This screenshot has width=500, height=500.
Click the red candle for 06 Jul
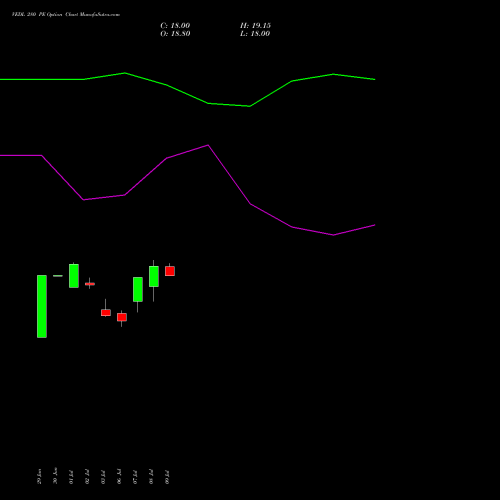[x=122, y=317]
